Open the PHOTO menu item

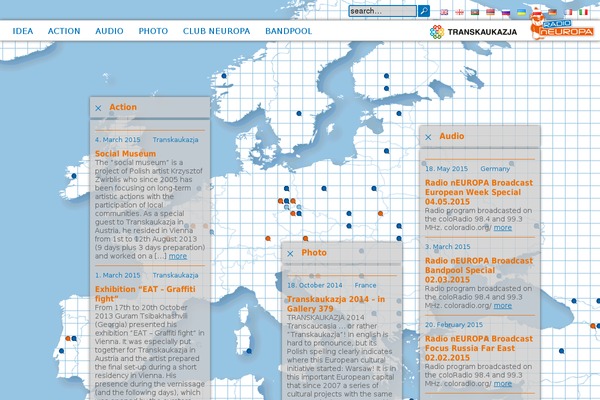153,31
